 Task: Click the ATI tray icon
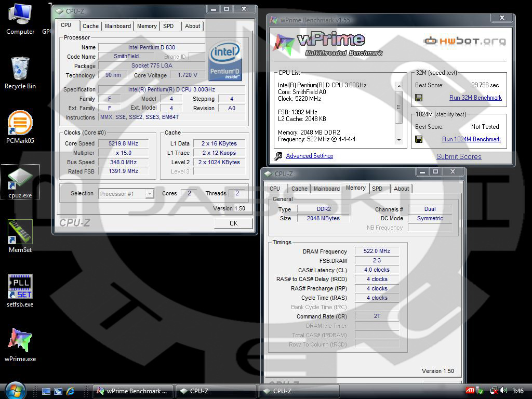click(470, 391)
